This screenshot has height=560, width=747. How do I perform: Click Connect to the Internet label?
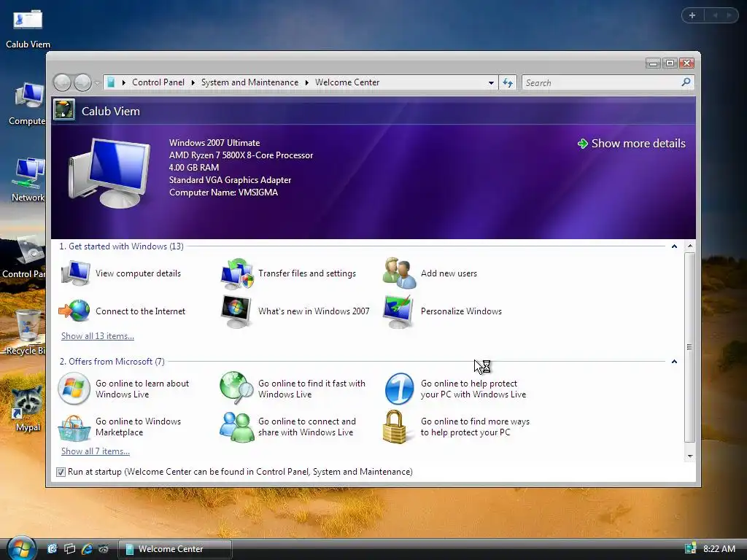coord(141,311)
